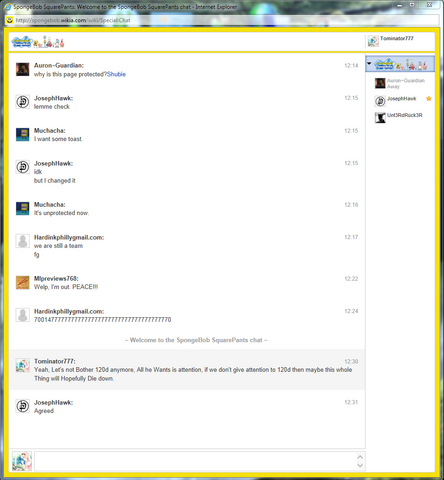444x480 pixels.
Task: Click the SpongeBob wiki logo in header
Action: coord(38,42)
